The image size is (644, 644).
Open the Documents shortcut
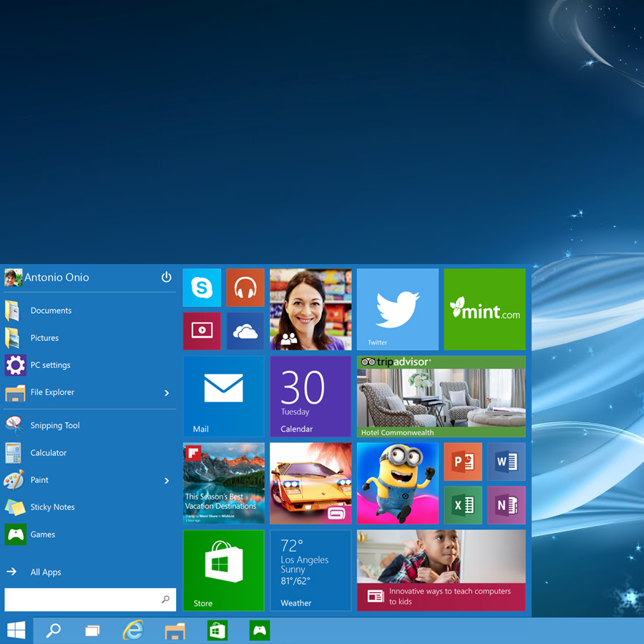coord(50,311)
